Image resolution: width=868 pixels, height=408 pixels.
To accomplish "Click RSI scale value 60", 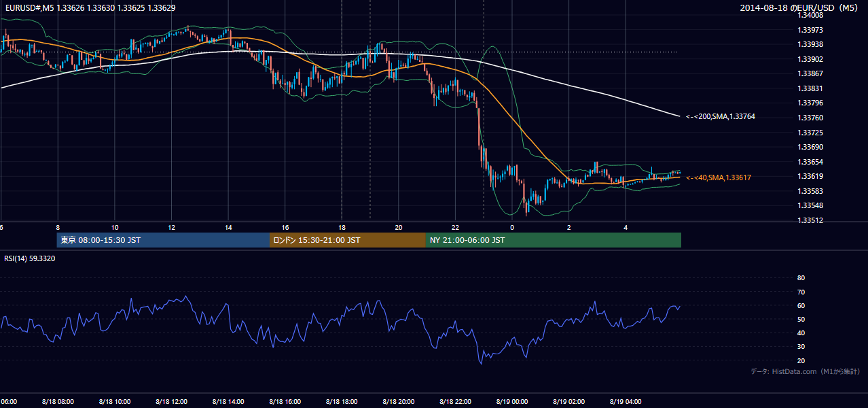I will coord(801,305).
